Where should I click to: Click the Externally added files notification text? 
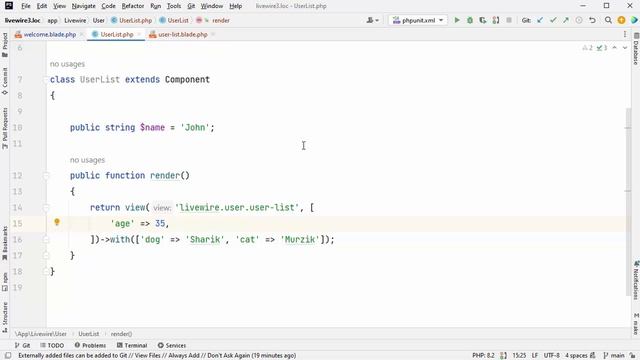coord(157,356)
